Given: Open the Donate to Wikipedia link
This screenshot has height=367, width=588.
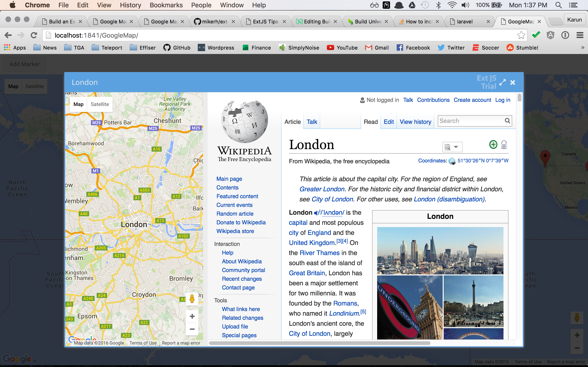Looking at the screenshot, I should point(241,222).
